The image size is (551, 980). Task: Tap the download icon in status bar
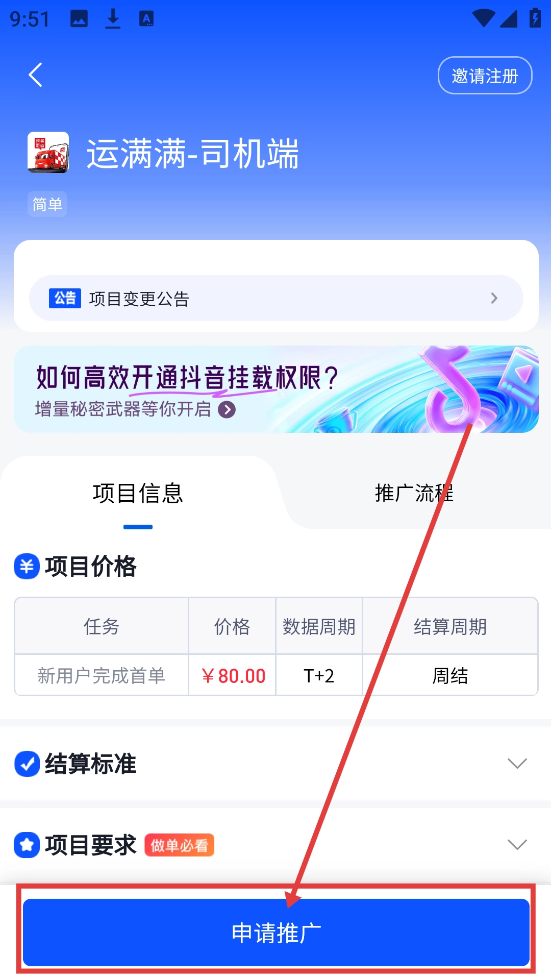click(113, 19)
